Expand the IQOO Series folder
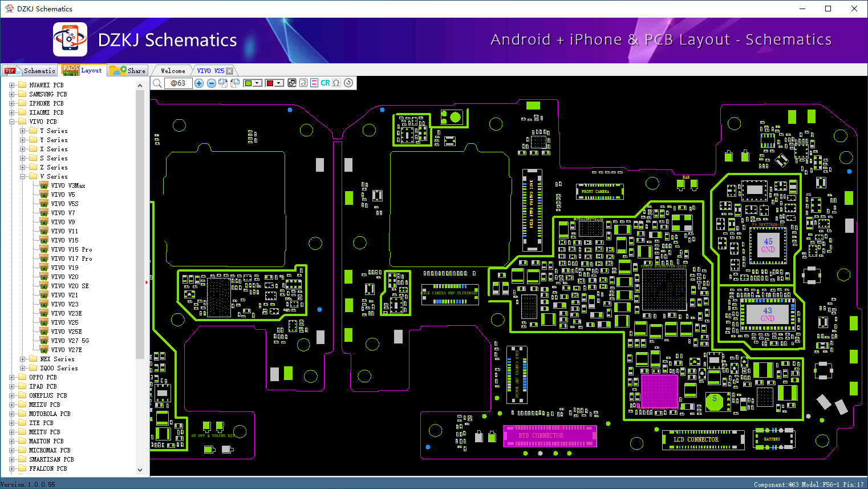 pyautogui.click(x=22, y=368)
